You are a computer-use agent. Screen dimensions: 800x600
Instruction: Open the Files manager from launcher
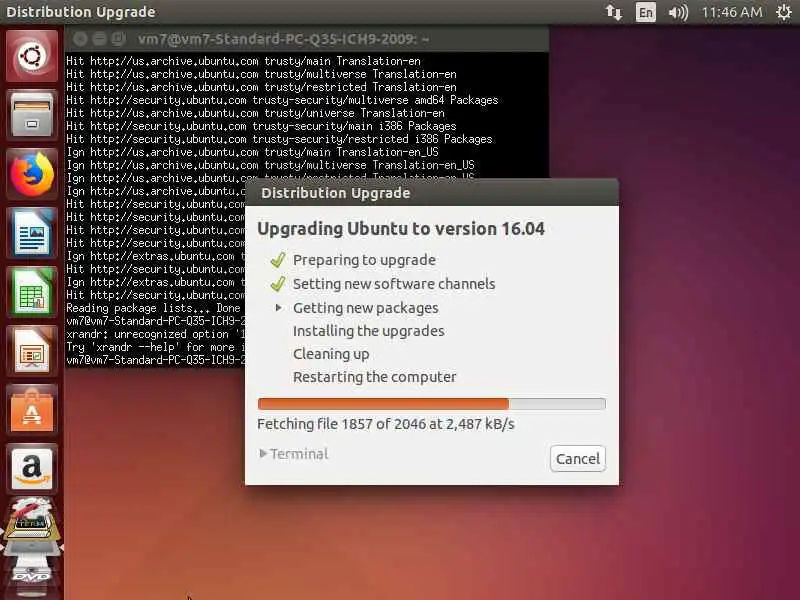(x=32, y=115)
